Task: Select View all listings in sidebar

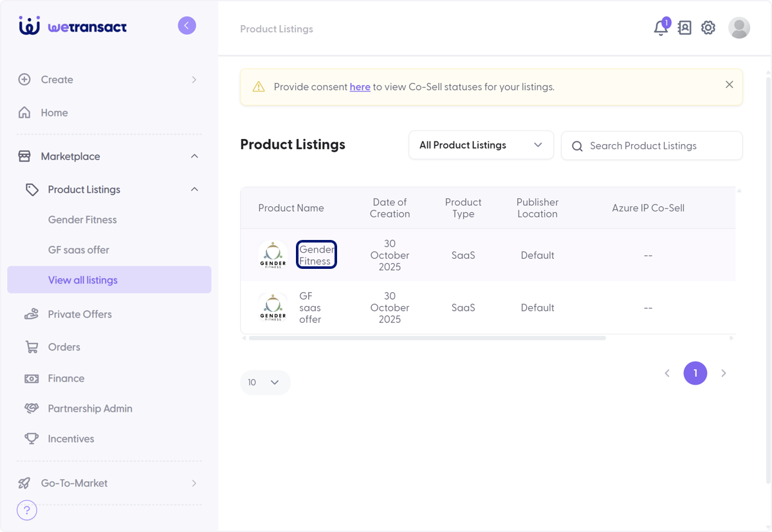Action: coord(109,280)
